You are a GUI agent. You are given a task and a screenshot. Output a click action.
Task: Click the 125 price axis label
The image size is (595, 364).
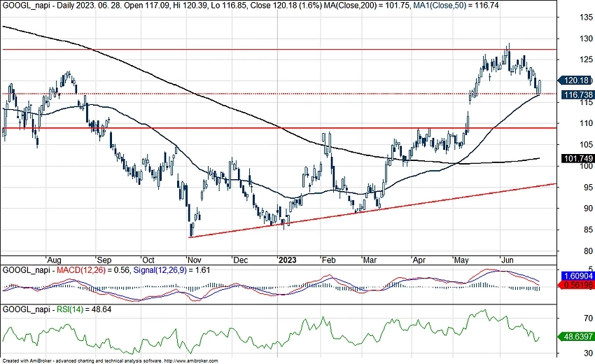coord(586,59)
